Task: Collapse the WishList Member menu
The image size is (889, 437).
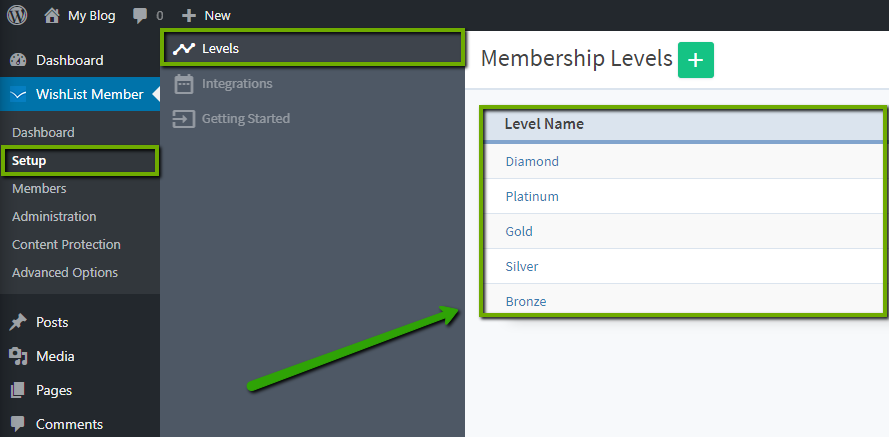Action: pyautogui.click(x=90, y=94)
